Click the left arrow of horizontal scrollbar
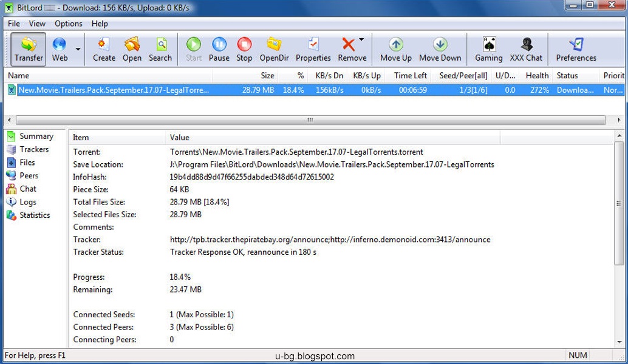This screenshot has width=628, height=364. point(9,120)
